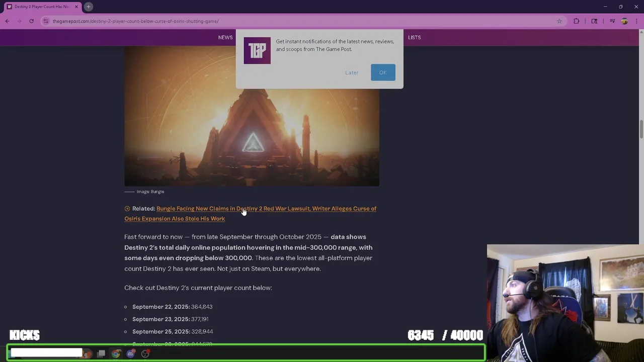Click the 'September 25, 2025: 328,944' entry
644x362 pixels.
173,332
